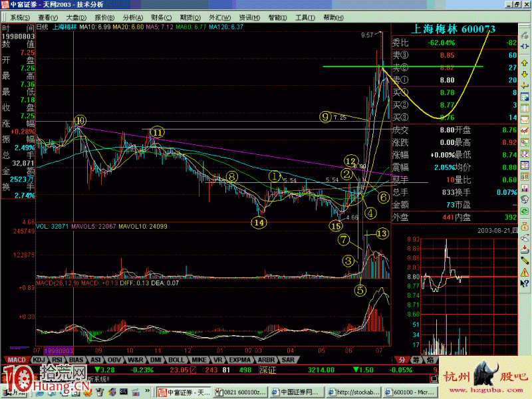
Task: Open the 大盘(D) menu
Action: click(x=76, y=18)
